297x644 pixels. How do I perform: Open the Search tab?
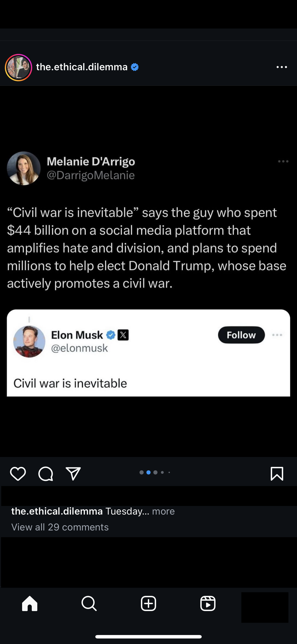coord(89,603)
